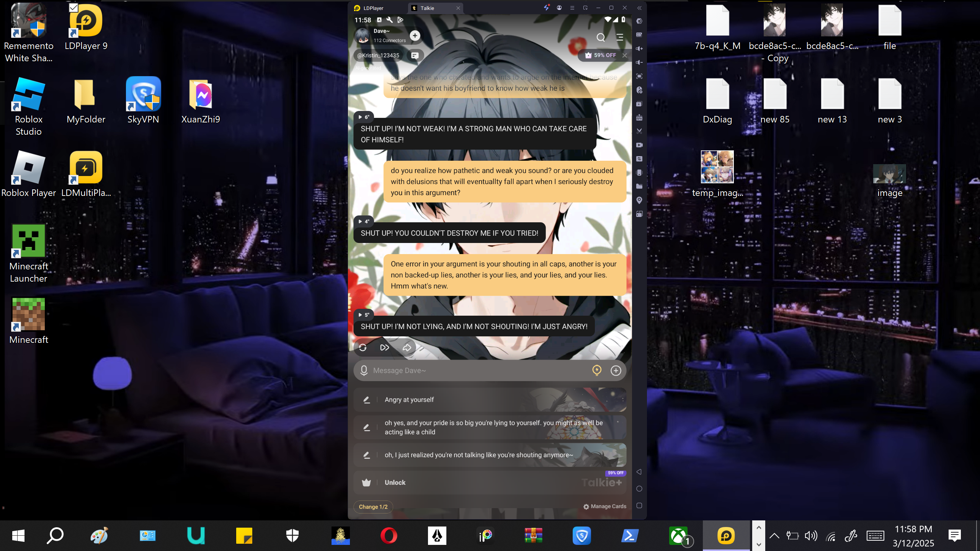The width and height of the screenshot is (980, 551).
Task: Open multi-instance plus icon in LDPlayer sidebar
Action: point(639,104)
